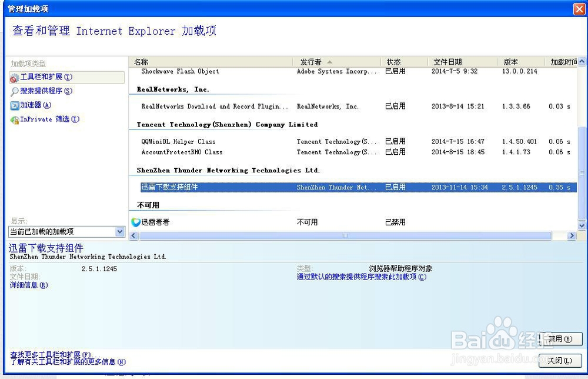The height and width of the screenshot is (379, 588).
Task: Click the 不可用 group header
Action: point(148,205)
